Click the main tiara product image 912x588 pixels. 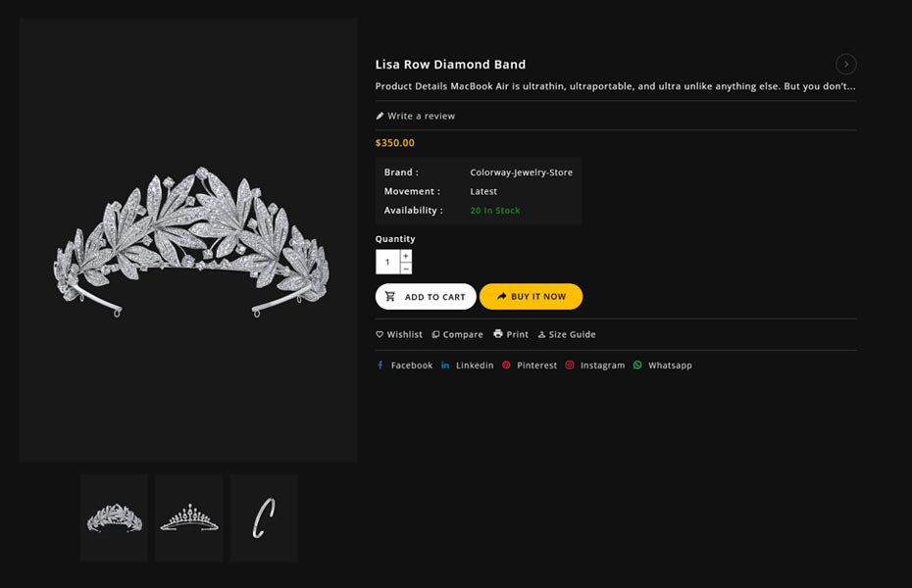[188, 240]
